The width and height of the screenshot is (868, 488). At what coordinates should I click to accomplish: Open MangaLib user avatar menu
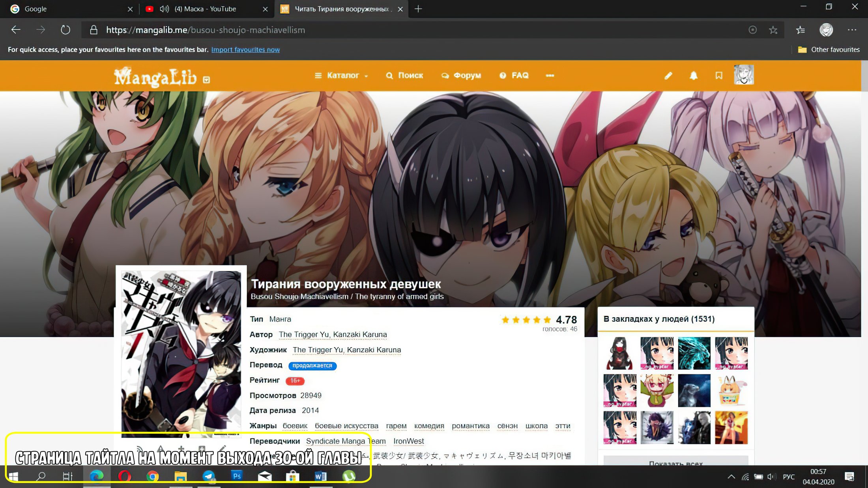(744, 75)
